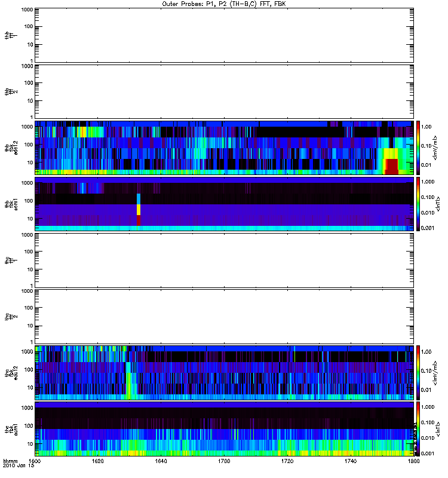Select the '1800' time axis label
This screenshot has width=448, height=478.
point(413,461)
